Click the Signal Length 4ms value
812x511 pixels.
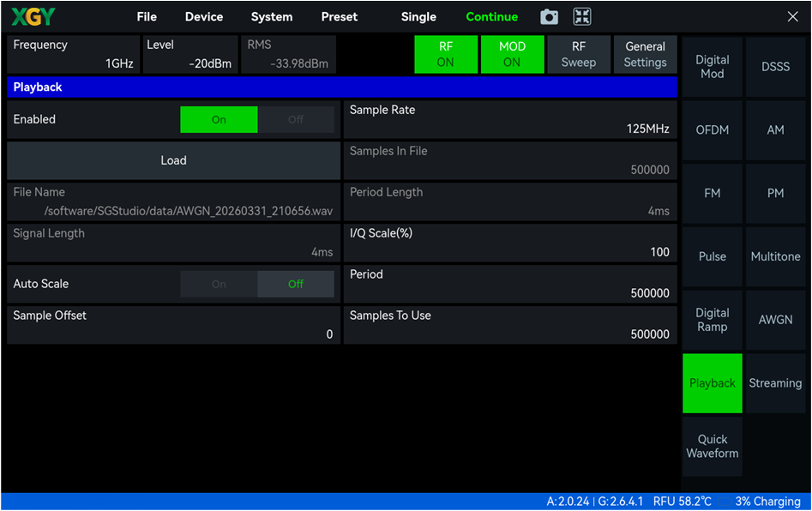click(322, 252)
